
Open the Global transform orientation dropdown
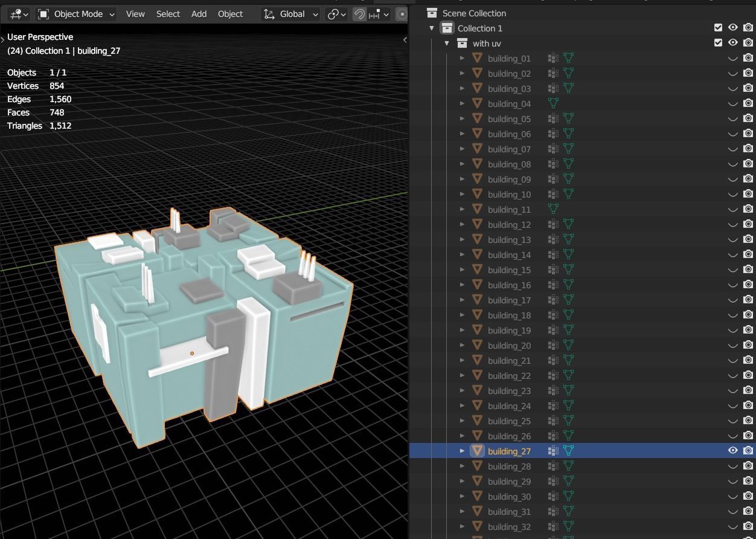tap(291, 14)
